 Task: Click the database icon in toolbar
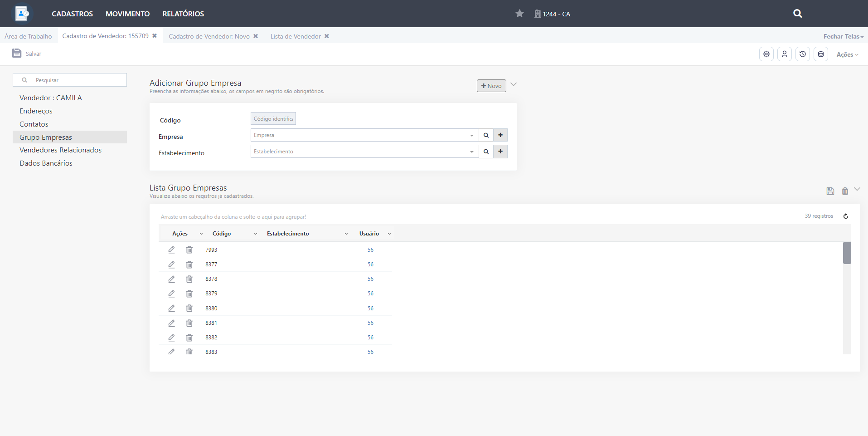(x=821, y=54)
